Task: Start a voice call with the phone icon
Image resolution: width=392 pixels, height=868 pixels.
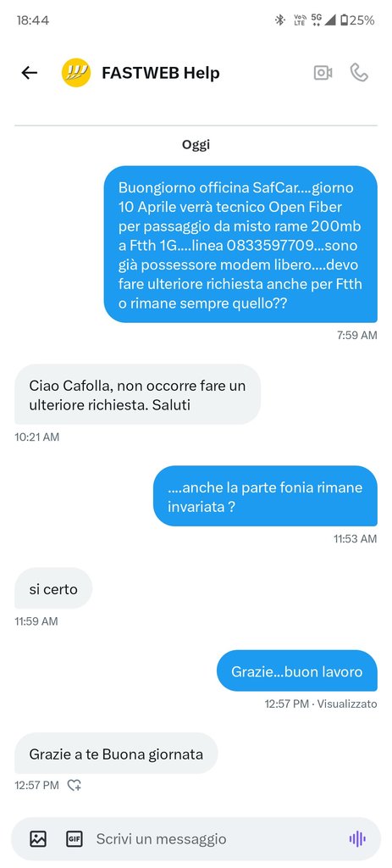Action: coord(359,73)
